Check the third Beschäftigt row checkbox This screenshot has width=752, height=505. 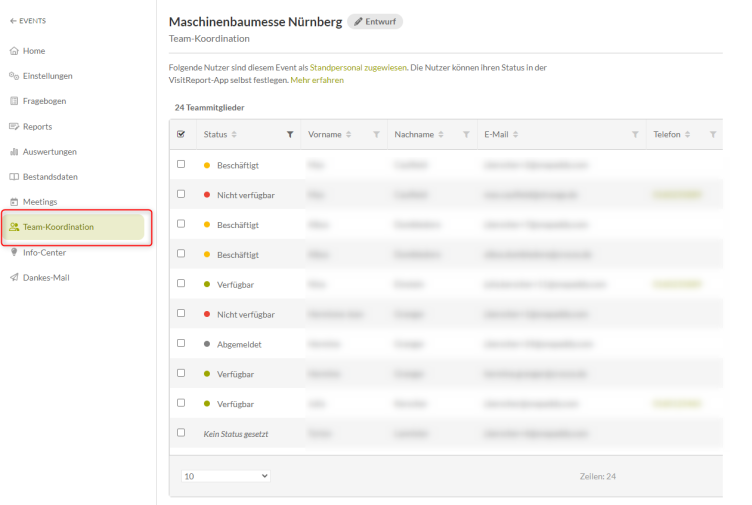[181, 253]
